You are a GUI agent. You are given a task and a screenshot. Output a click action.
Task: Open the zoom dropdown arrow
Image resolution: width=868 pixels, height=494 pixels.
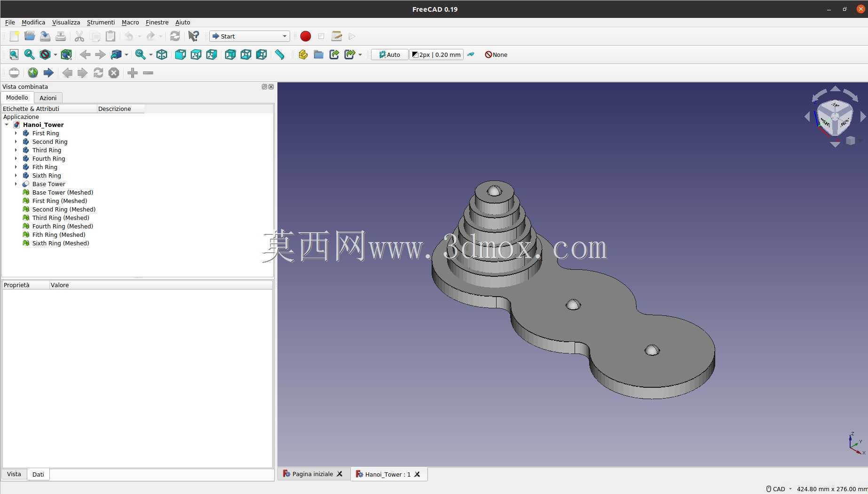point(151,55)
